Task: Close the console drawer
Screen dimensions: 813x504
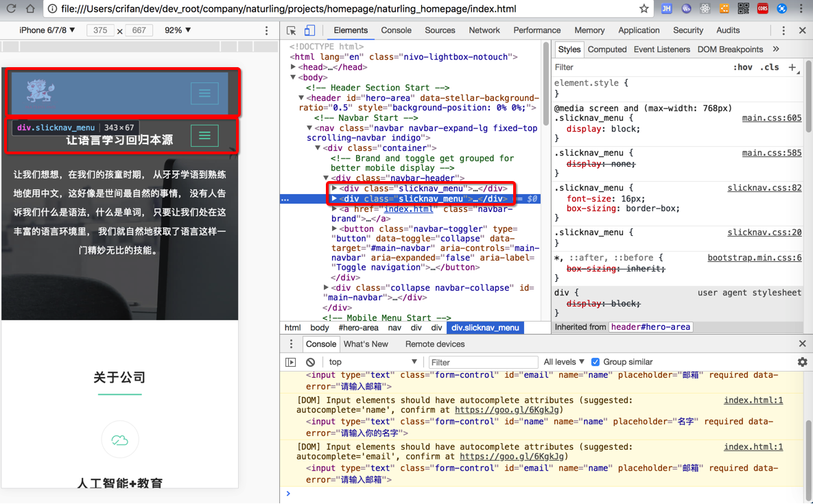Action: [x=802, y=344]
